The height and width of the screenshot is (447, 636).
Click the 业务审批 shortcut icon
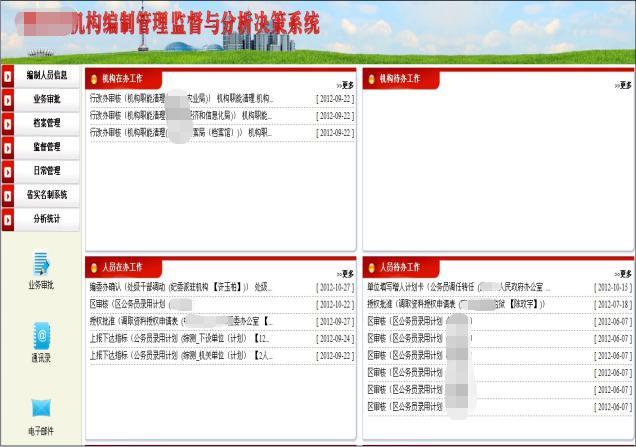[41, 263]
